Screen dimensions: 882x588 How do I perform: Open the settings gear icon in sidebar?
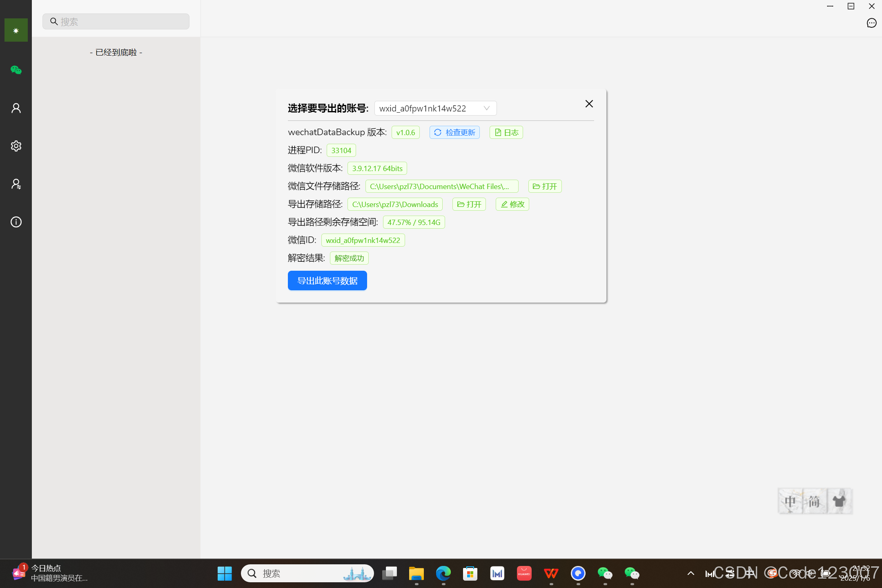[x=16, y=146]
